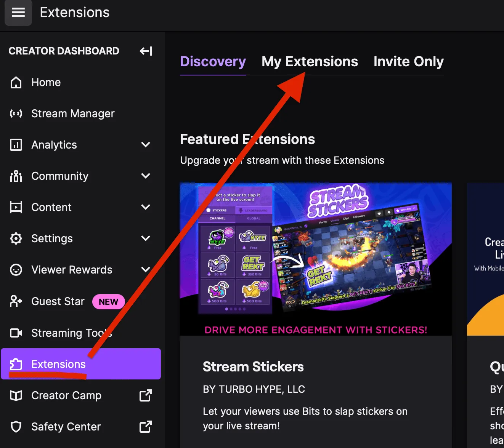Open Safety Center external link icon
The image size is (504, 448).
146,427
